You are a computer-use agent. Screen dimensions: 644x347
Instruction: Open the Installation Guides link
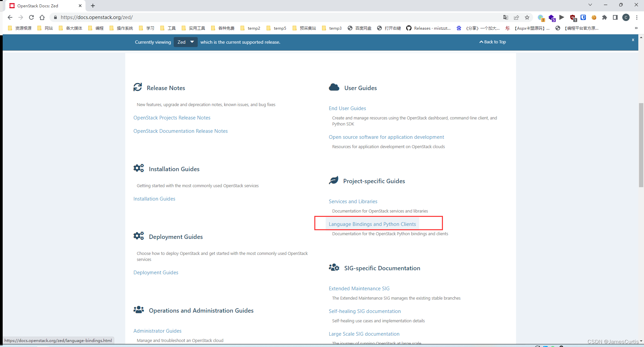154,199
